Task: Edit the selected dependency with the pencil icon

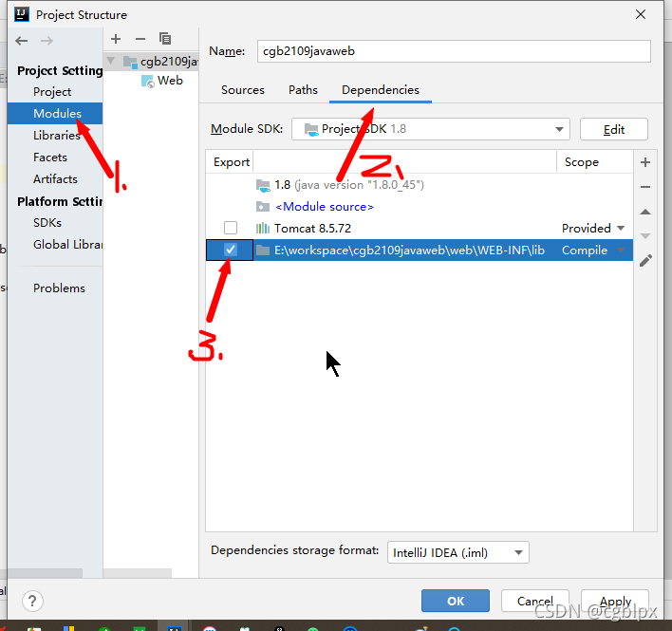Action: [x=645, y=260]
